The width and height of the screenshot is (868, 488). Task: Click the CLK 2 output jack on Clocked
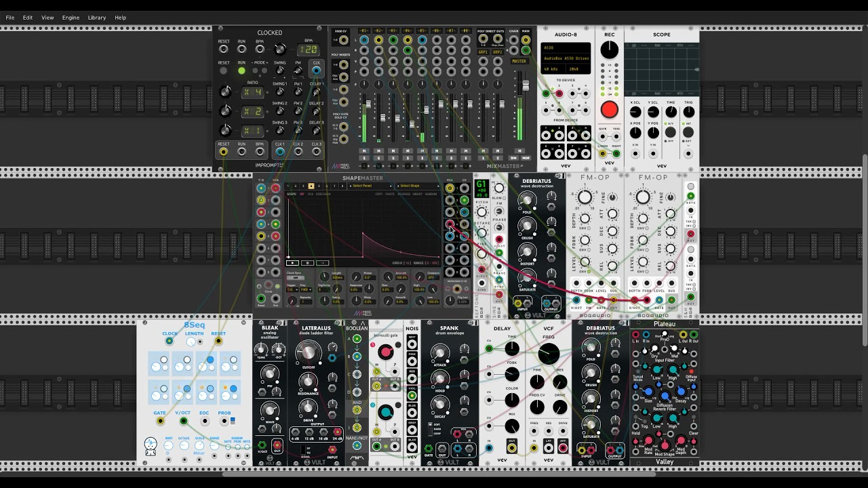coord(298,152)
